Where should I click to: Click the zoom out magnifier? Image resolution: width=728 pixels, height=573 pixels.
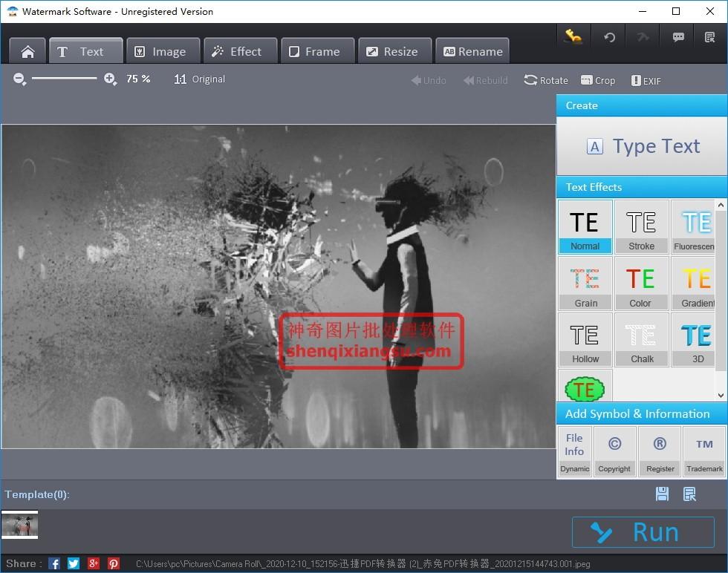click(19, 79)
